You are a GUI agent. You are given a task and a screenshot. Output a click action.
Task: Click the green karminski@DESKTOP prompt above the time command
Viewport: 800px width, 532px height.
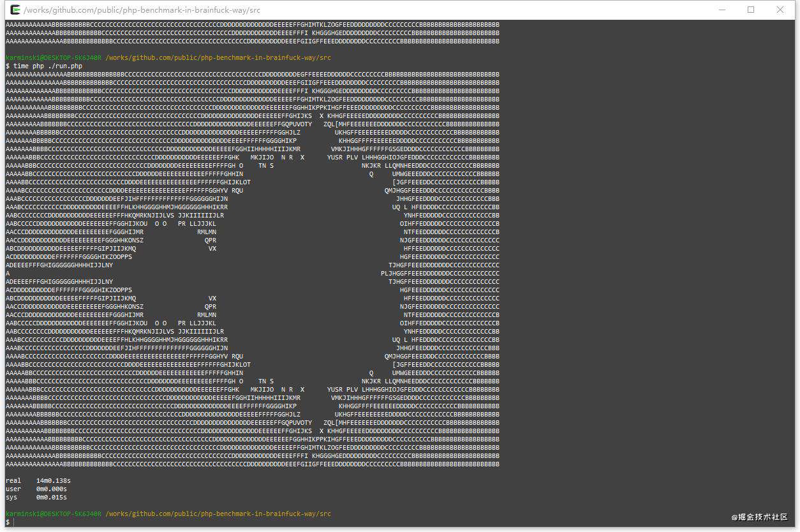pos(54,57)
